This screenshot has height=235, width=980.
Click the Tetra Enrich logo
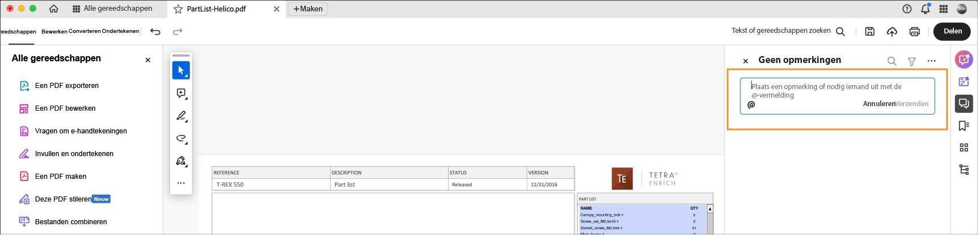(644, 179)
